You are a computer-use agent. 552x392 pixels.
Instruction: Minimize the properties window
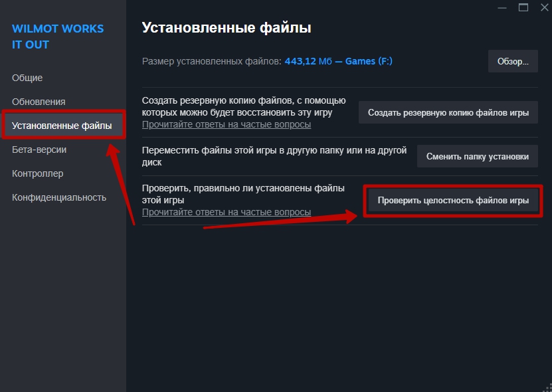point(502,8)
